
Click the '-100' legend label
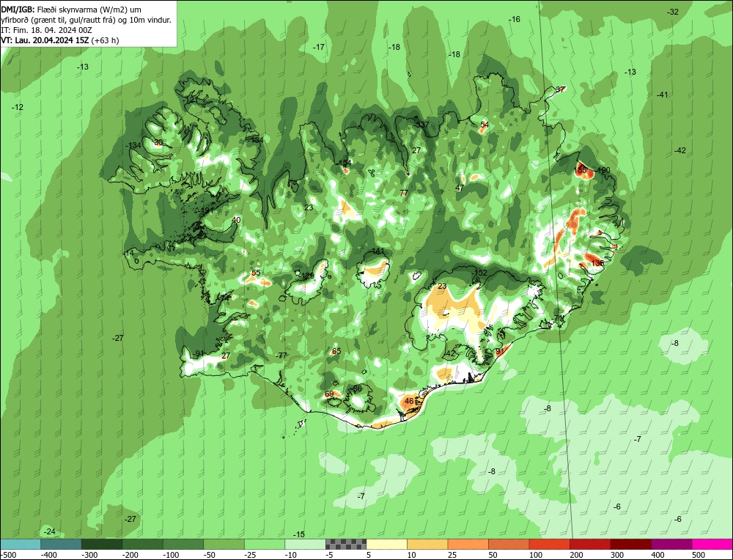click(171, 555)
